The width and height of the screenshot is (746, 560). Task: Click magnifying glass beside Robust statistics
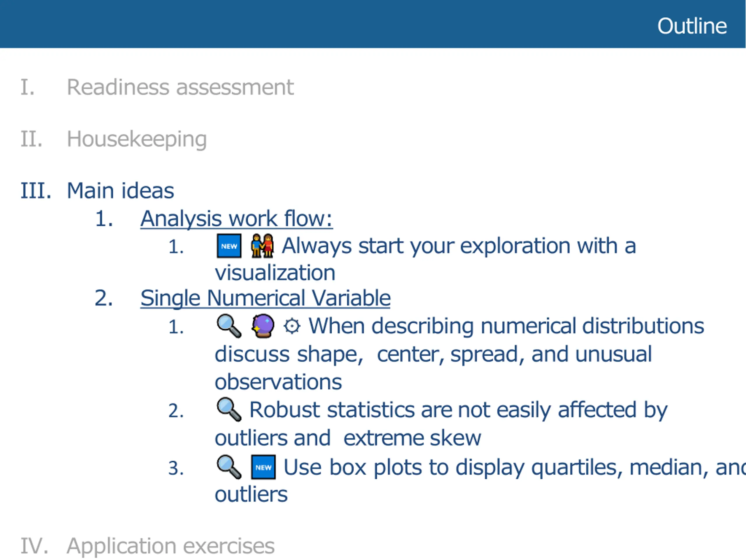tap(229, 410)
